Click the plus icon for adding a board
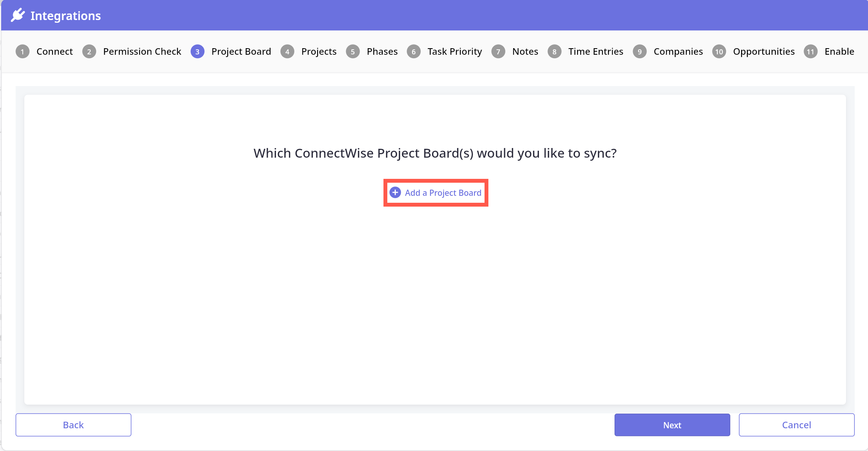 395,192
